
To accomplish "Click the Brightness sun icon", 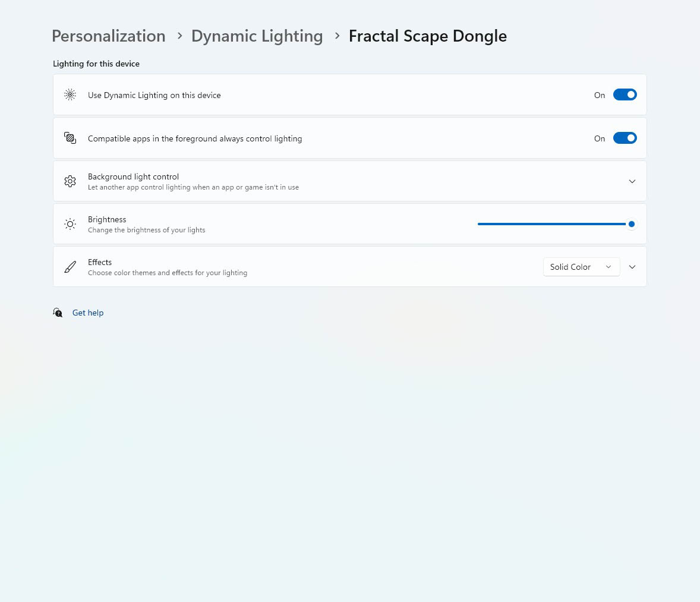I will tap(70, 224).
